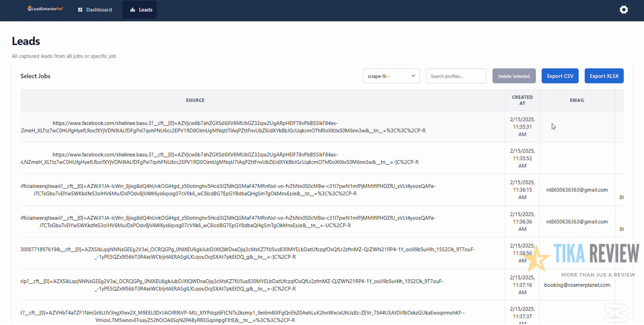Click nt8650636363@gmail.com in the email column

(577, 190)
